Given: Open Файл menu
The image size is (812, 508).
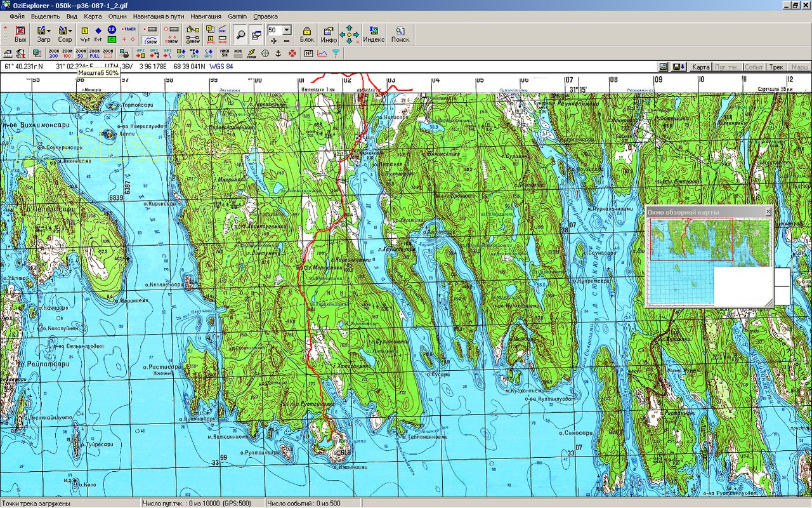Looking at the screenshot, I should pyautogui.click(x=17, y=16).
